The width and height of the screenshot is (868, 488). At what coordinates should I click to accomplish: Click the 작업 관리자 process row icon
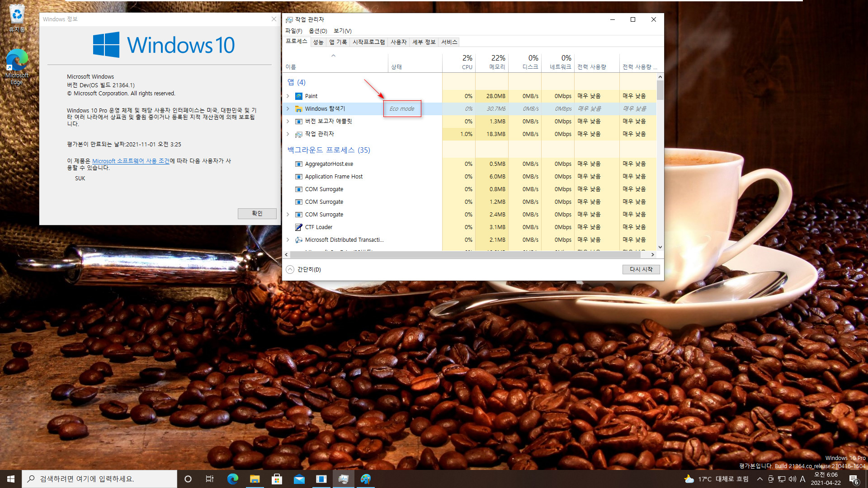[298, 134]
